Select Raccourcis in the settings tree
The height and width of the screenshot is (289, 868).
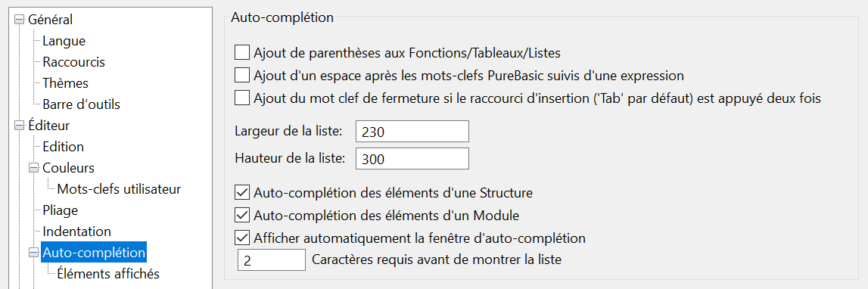click(73, 62)
